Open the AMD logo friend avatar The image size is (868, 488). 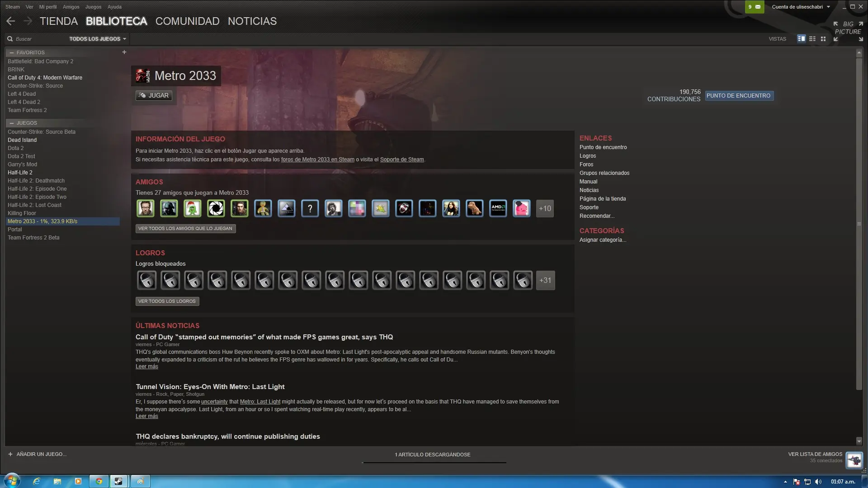pyautogui.click(x=498, y=208)
